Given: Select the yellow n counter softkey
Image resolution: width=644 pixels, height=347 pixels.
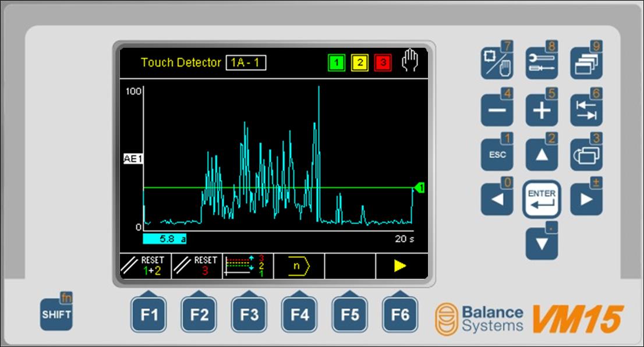Looking at the screenshot, I should 299,266.
